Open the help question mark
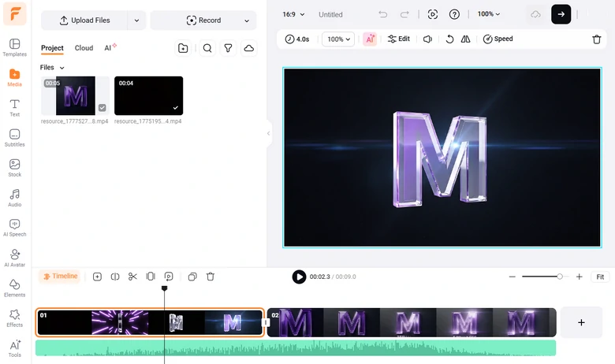The image size is (615, 364). (454, 14)
